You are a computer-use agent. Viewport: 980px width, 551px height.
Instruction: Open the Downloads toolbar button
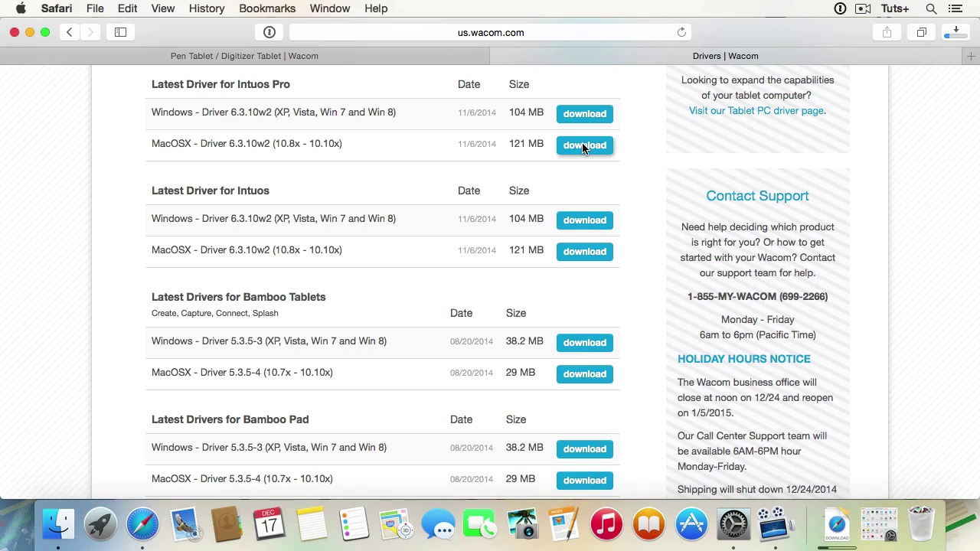coord(955,32)
